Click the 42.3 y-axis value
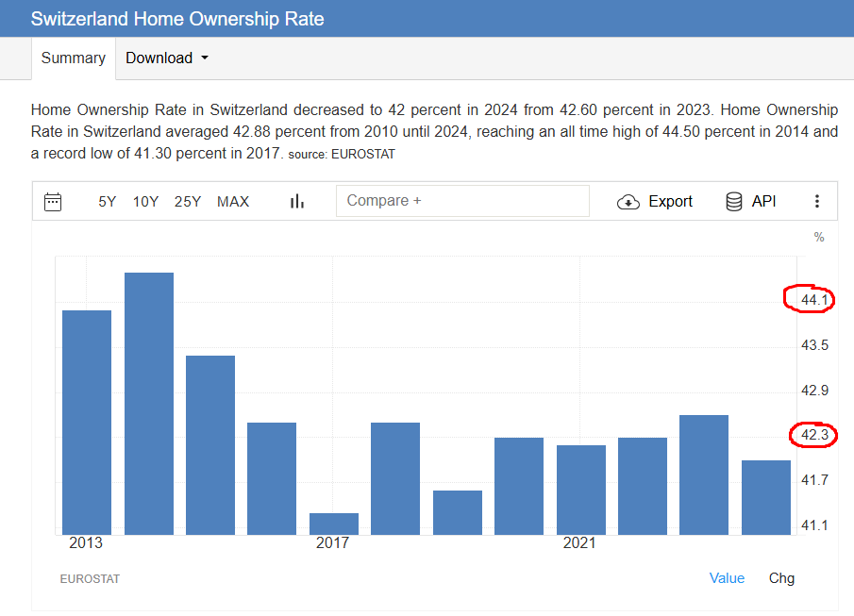854x616 pixels. (814, 435)
